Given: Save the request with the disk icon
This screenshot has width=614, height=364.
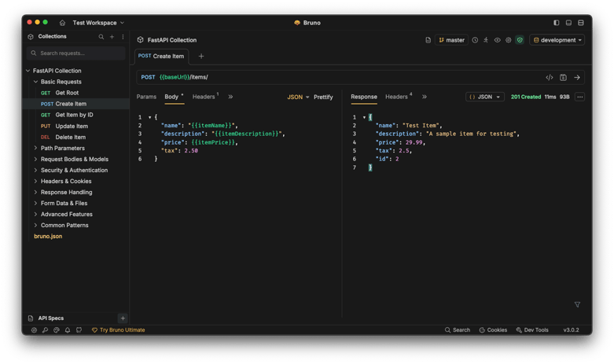Looking at the screenshot, I should pyautogui.click(x=563, y=77).
